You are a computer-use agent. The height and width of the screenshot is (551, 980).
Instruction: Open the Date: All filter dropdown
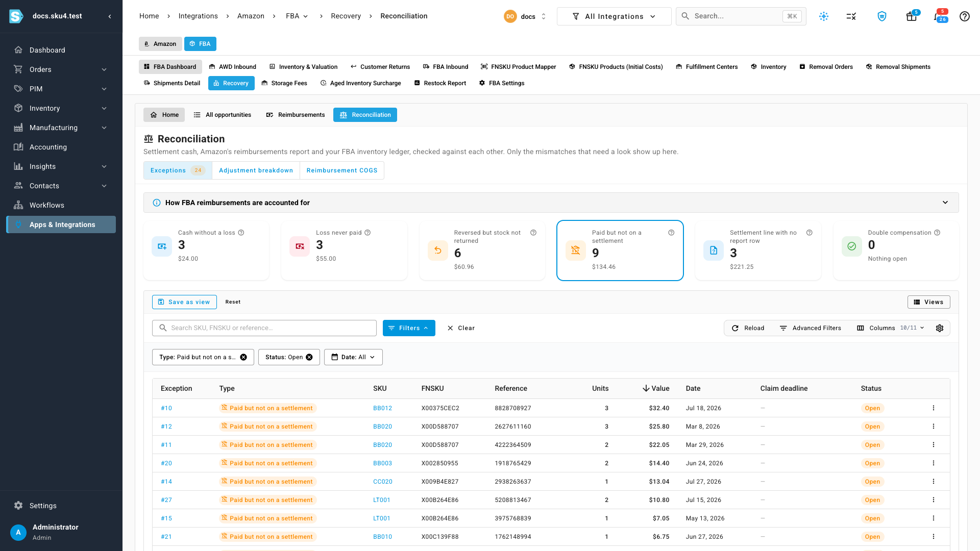click(353, 357)
